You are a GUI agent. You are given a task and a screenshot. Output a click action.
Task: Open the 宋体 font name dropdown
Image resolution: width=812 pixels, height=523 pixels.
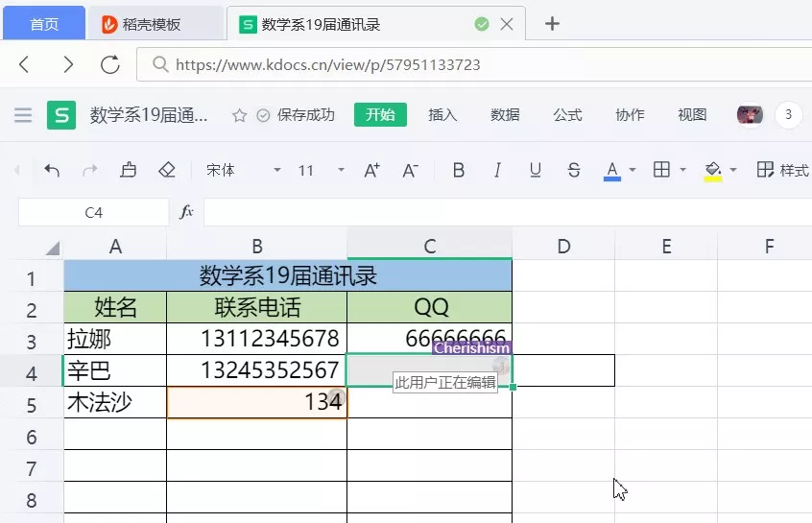(x=244, y=170)
